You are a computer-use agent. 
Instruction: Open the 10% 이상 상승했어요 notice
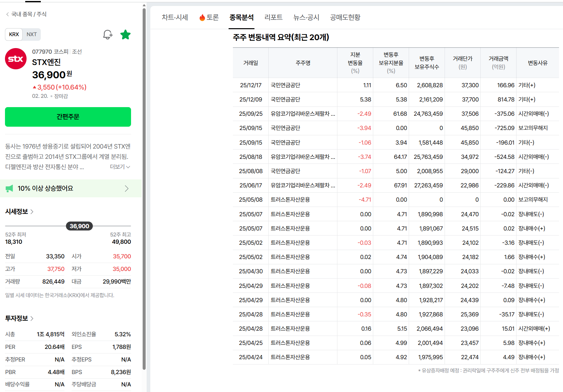71,188
